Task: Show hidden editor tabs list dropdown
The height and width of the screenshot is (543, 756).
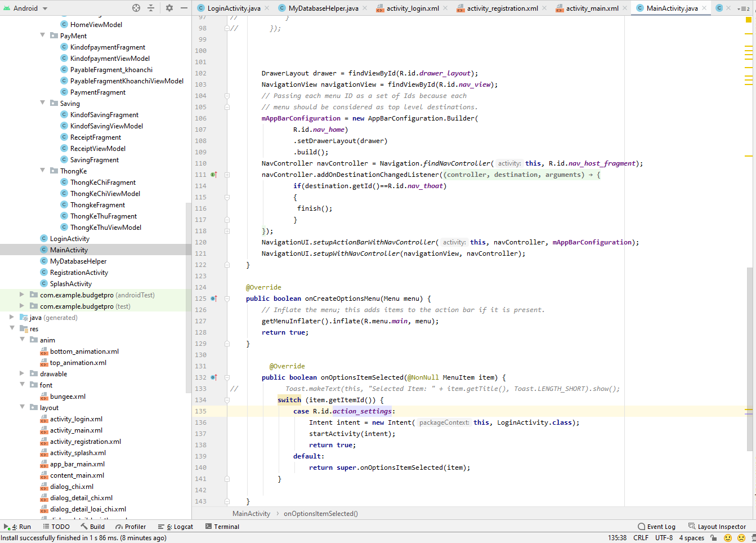Action: (x=744, y=8)
